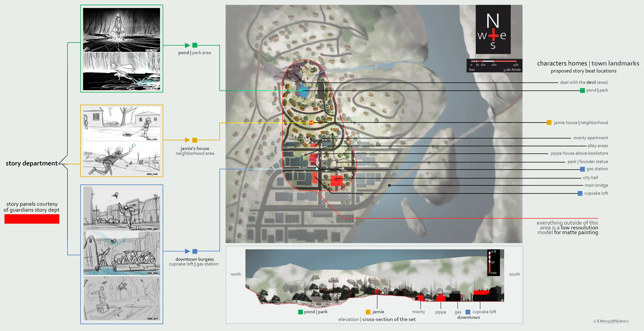Click the blue square beside cupcake loft in elevation

pos(468,312)
